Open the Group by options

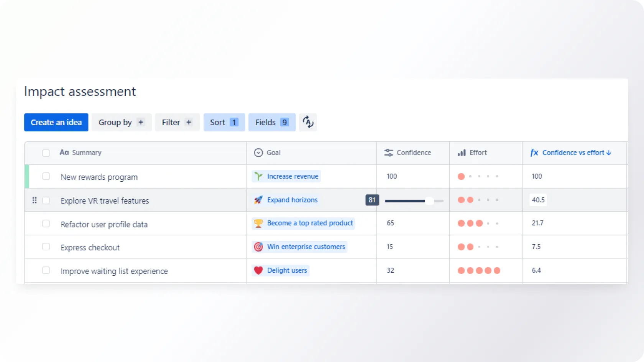121,122
